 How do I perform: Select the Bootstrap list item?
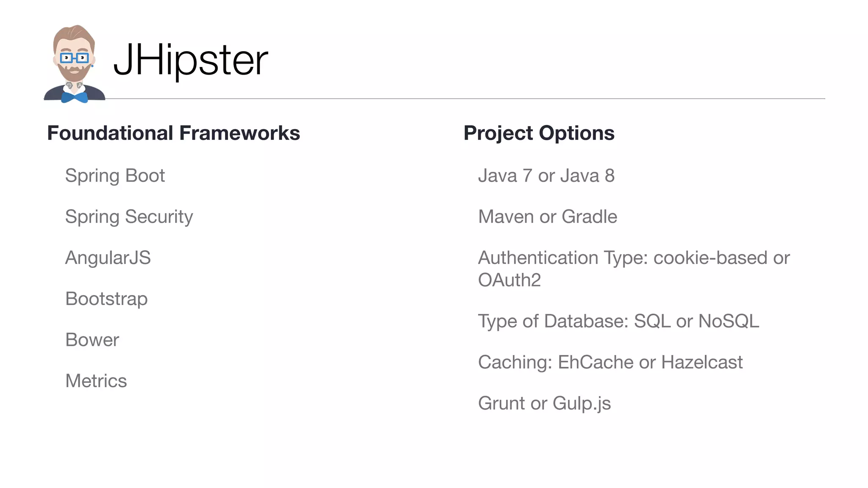coord(106,299)
